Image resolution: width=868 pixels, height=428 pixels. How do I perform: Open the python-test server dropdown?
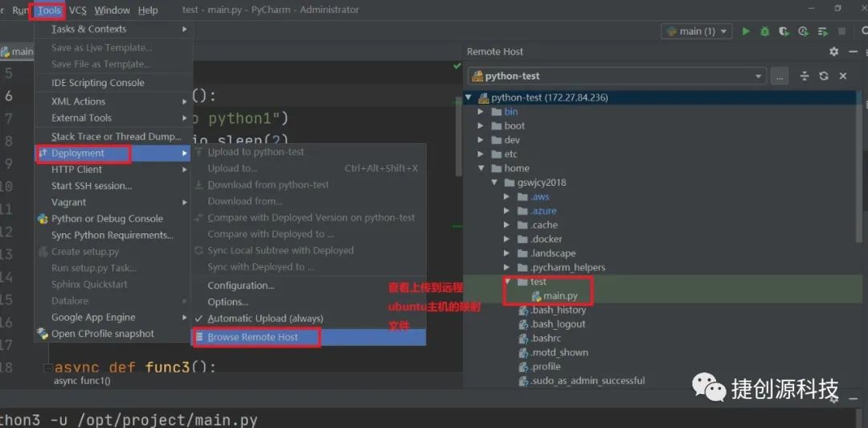tap(616, 76)
